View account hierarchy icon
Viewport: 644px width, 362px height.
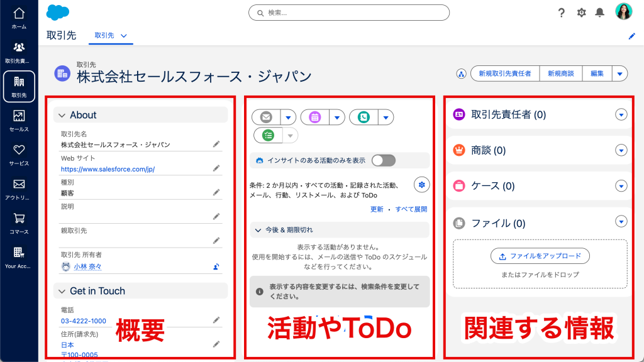click(461, 74)
